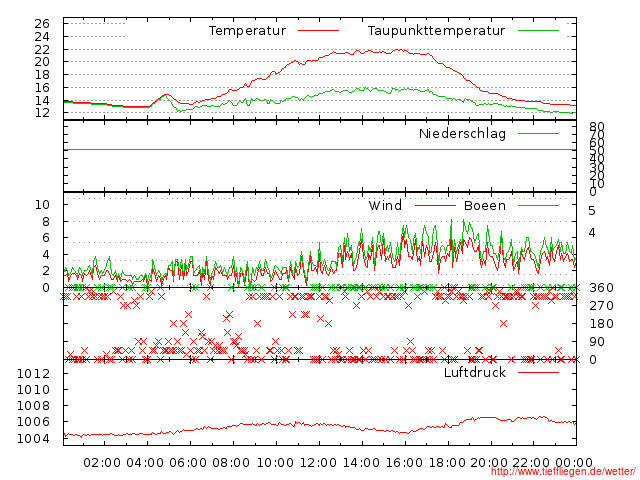
Task: Click the red Luftdruck legend line
Action: 538,372
